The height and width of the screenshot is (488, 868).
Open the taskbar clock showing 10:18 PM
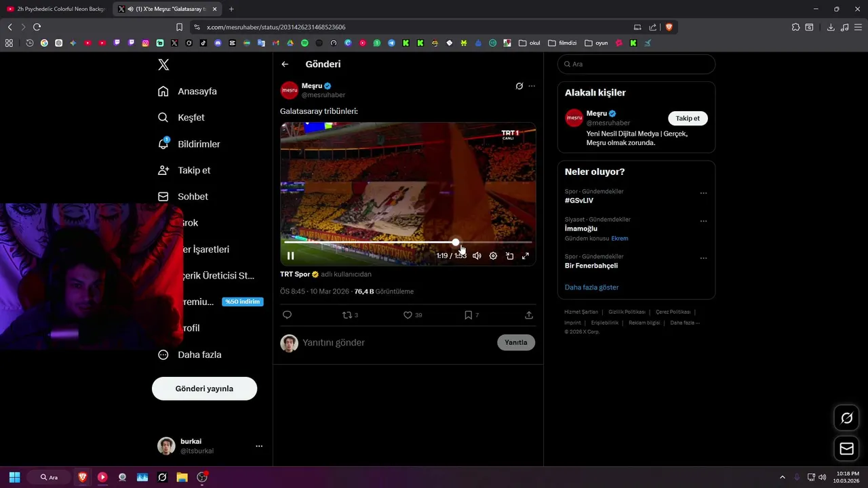pos(848,477)
